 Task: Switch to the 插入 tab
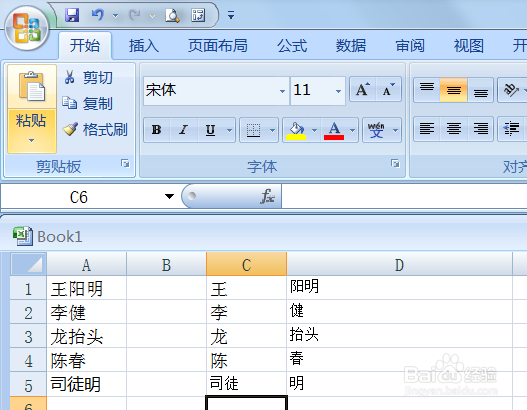[x=144, y=46]
